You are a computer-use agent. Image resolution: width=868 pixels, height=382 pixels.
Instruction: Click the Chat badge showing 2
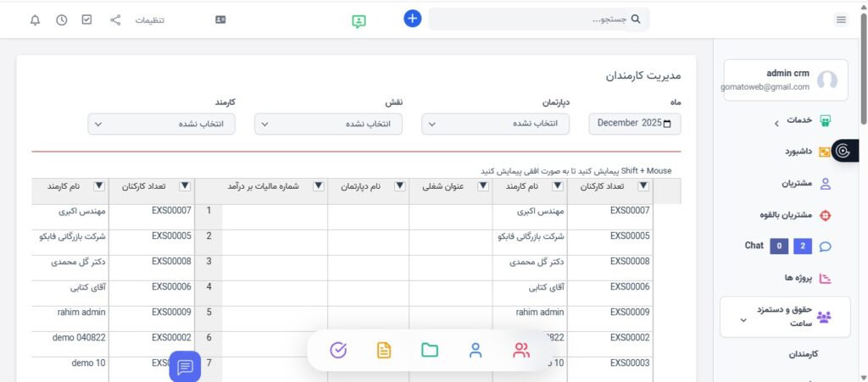[x=803, y=246]
